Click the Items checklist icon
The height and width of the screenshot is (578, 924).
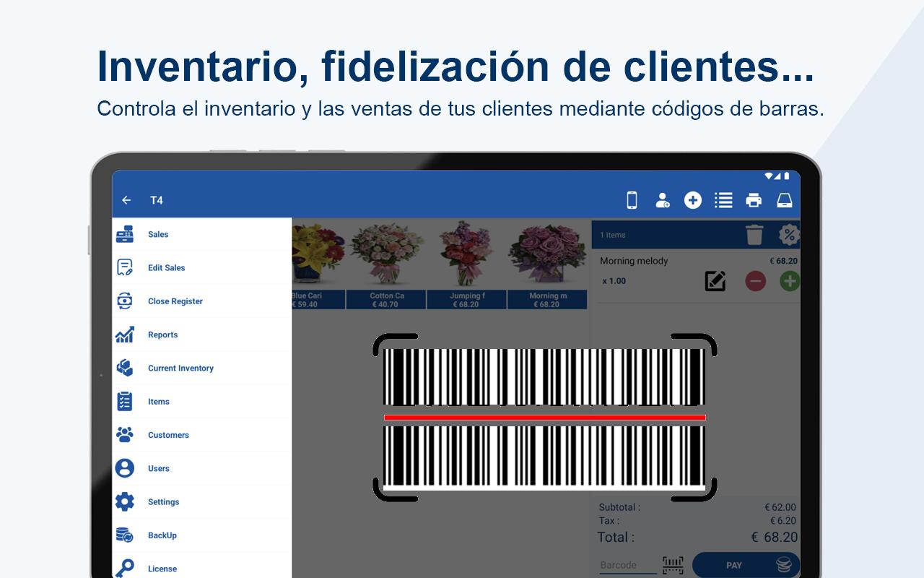click(125, 402)
